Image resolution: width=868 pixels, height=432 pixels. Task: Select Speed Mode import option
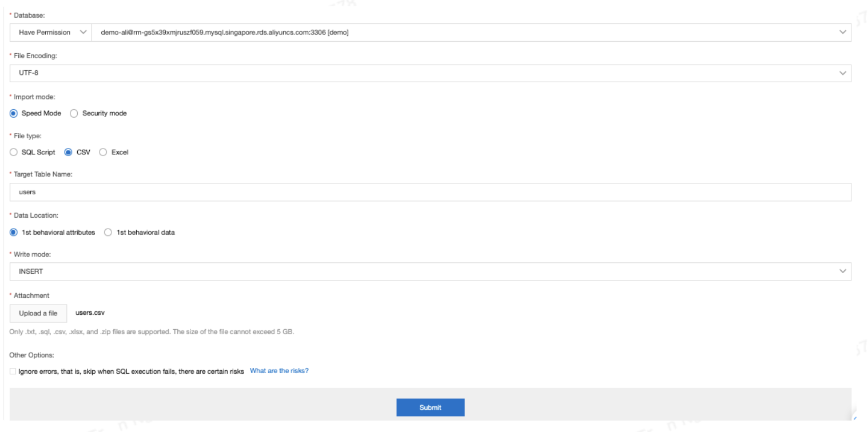[13, 113]
